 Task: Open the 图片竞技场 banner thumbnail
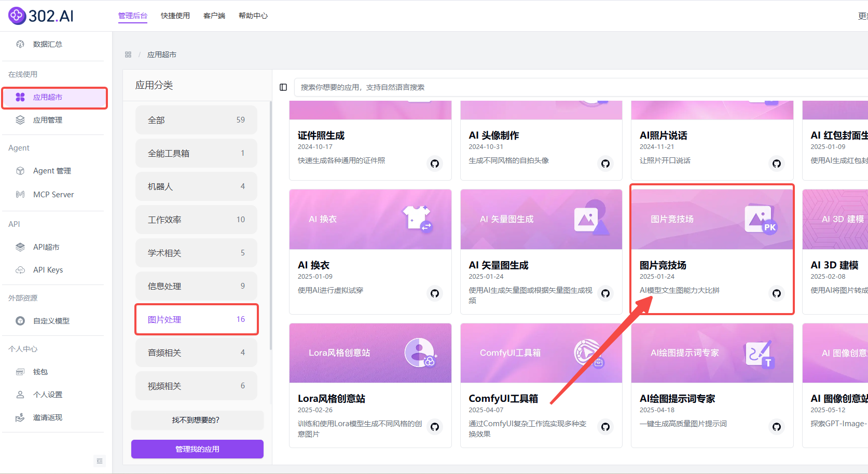(x=712, y=219)
